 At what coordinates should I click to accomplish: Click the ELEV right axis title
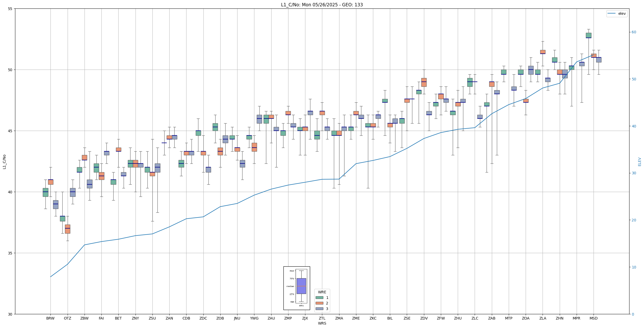640,162
